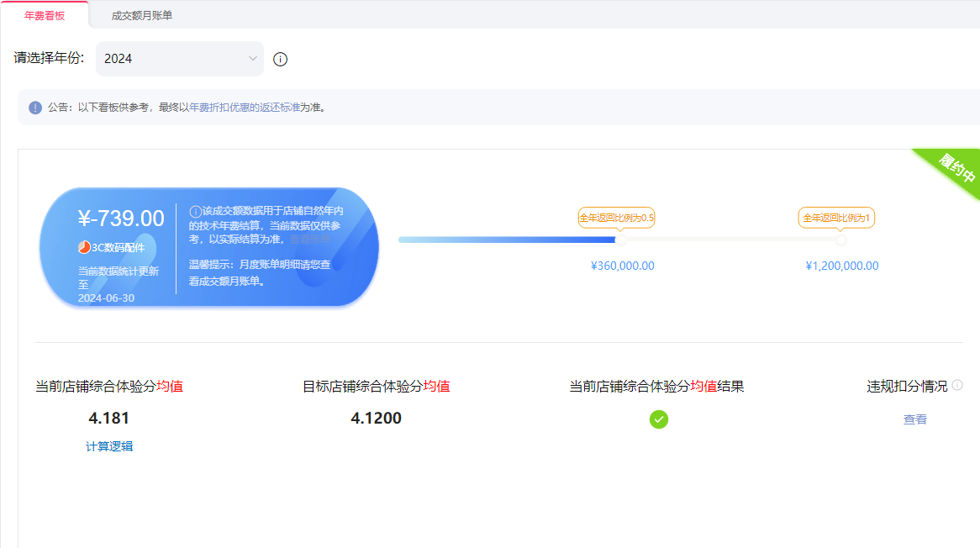Click 查看 under 违规扣分情况

click(x=915, y=419)
